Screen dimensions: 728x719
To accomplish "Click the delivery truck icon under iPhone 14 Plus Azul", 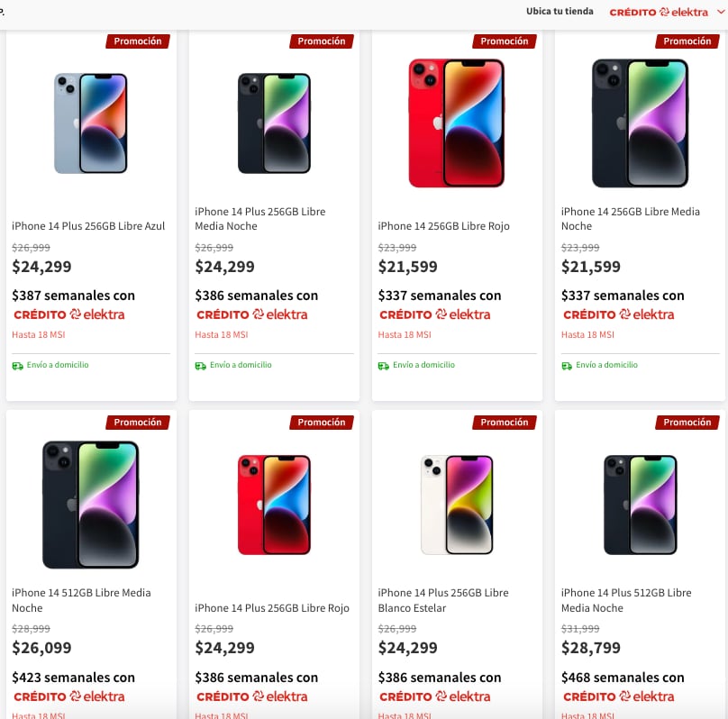I will tap(18, 365).
